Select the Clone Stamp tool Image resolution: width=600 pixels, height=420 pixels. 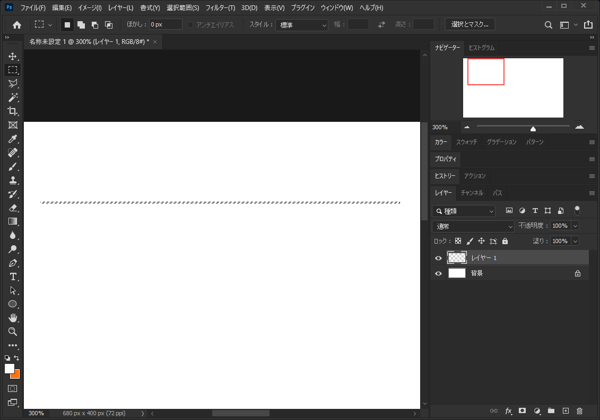(13, 180)
